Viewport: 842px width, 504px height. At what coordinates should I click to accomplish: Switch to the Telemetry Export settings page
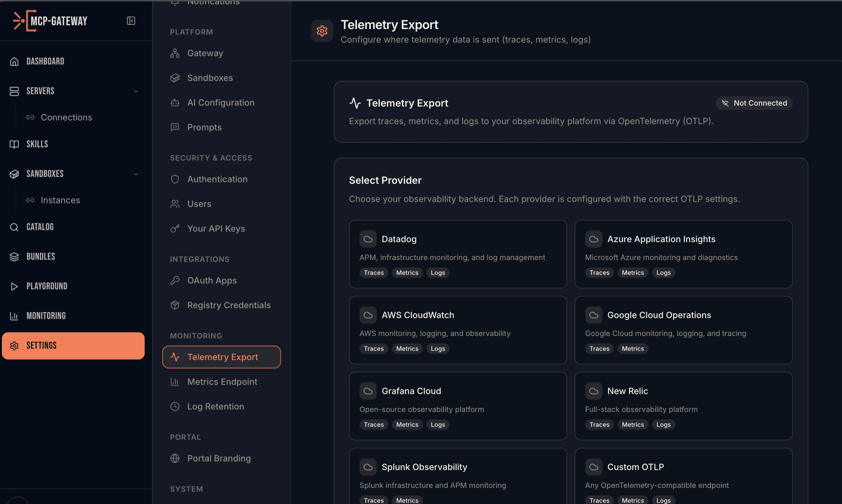[222, 357]
